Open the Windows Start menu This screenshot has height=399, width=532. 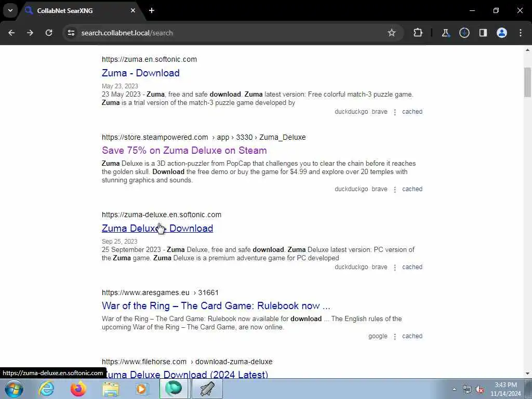coord(14,389)
